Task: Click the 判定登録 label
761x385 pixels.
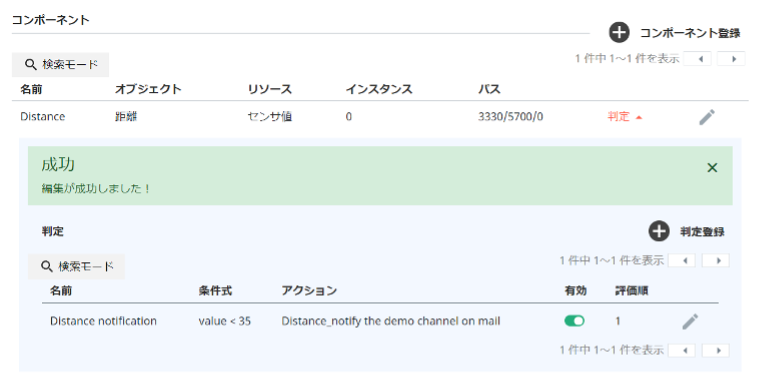Action: (702, 232)
